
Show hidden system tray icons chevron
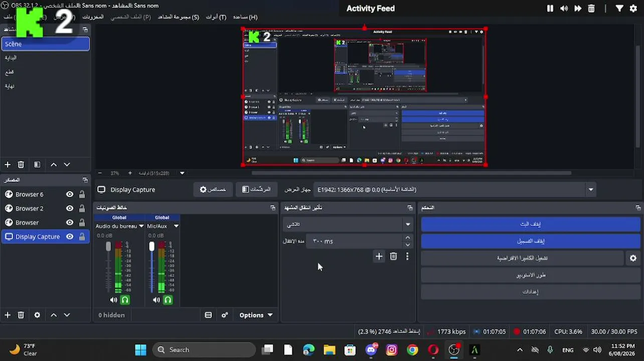point(520,350)
